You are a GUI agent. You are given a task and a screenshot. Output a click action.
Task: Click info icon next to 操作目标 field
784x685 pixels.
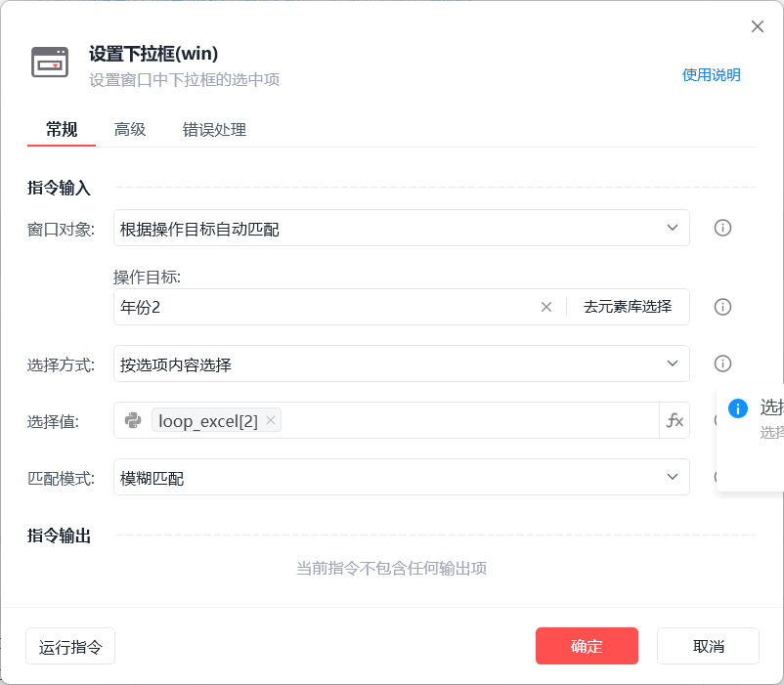click(722, 307)
